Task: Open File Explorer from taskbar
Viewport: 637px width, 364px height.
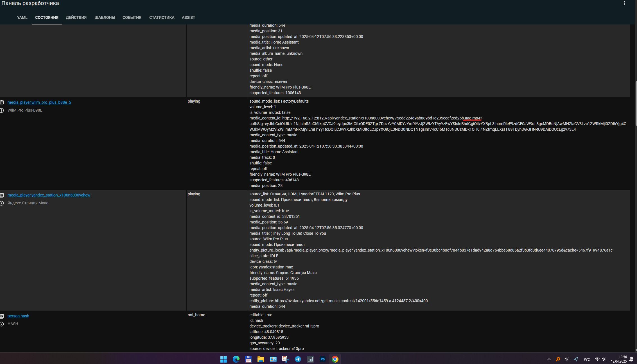Action: [261, 359]
